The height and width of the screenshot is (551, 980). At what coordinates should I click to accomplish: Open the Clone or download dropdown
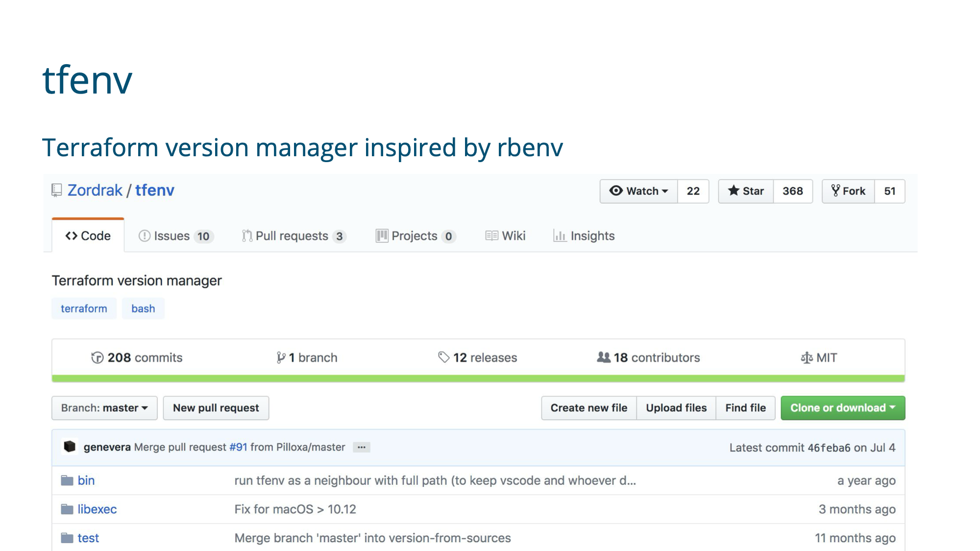coord(843,408)
